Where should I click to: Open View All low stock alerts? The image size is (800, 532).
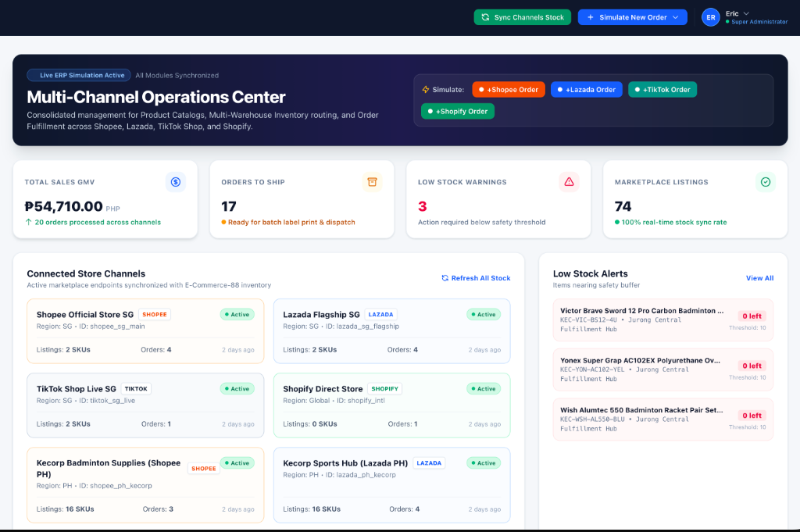759,278
